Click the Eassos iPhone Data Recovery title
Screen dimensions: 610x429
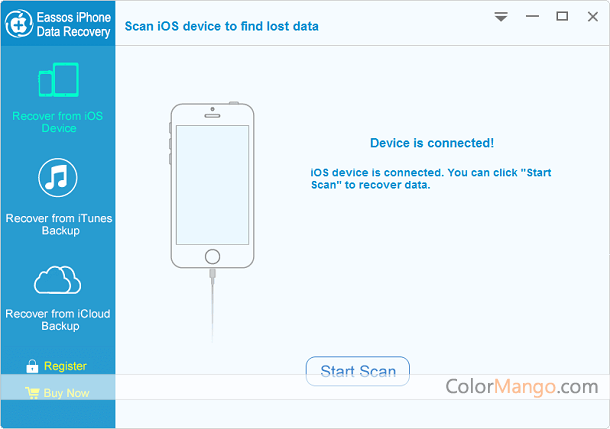(74, 24)
